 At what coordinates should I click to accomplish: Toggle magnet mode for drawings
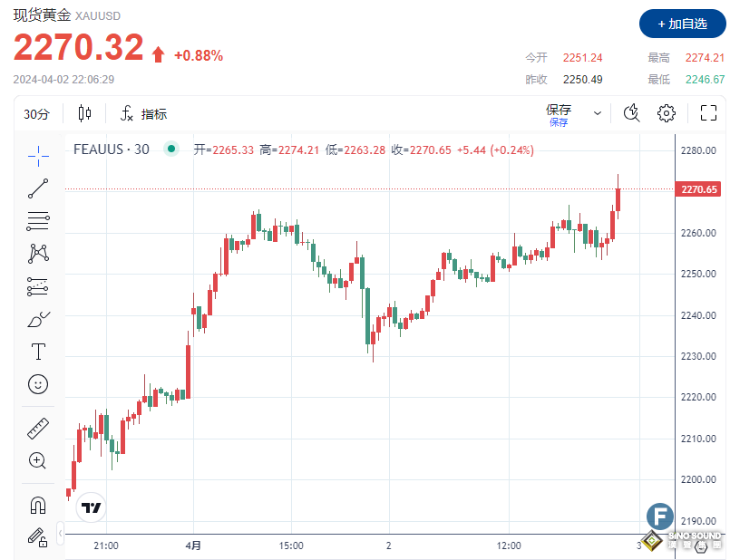[37, 504]
